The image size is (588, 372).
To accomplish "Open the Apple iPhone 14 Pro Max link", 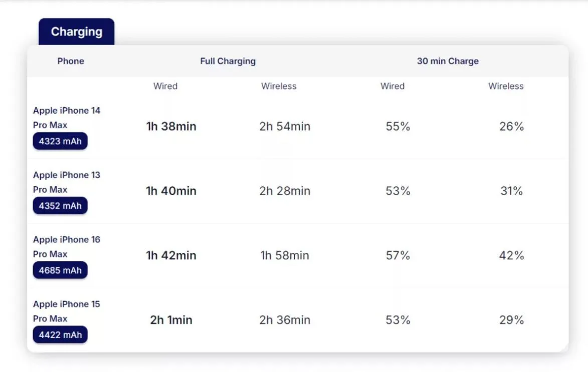I will tap(66, 117).
